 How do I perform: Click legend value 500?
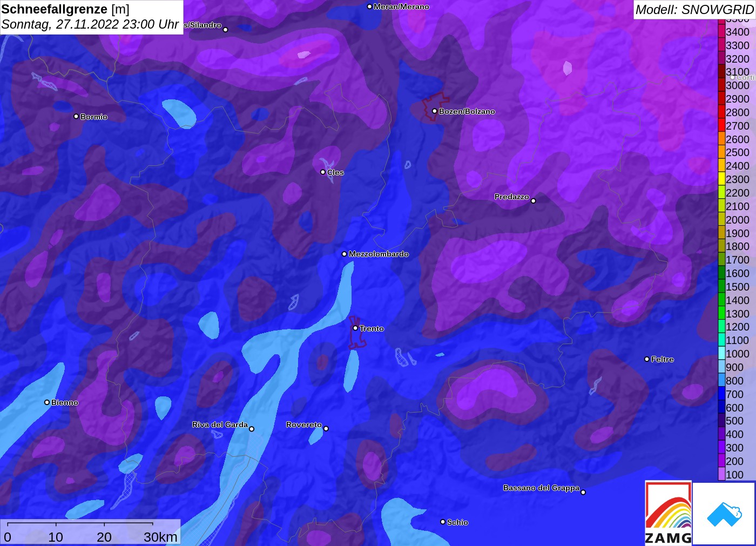click(734, 420)
